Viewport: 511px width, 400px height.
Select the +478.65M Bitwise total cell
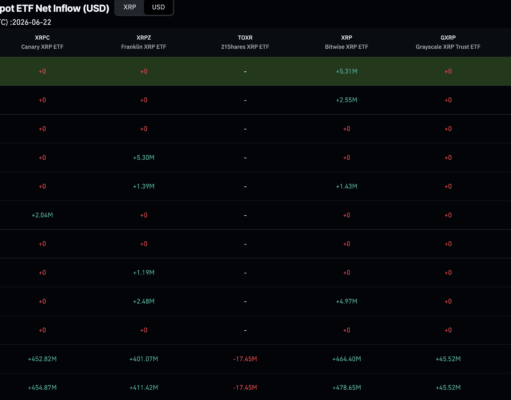[x=347, y=388]
